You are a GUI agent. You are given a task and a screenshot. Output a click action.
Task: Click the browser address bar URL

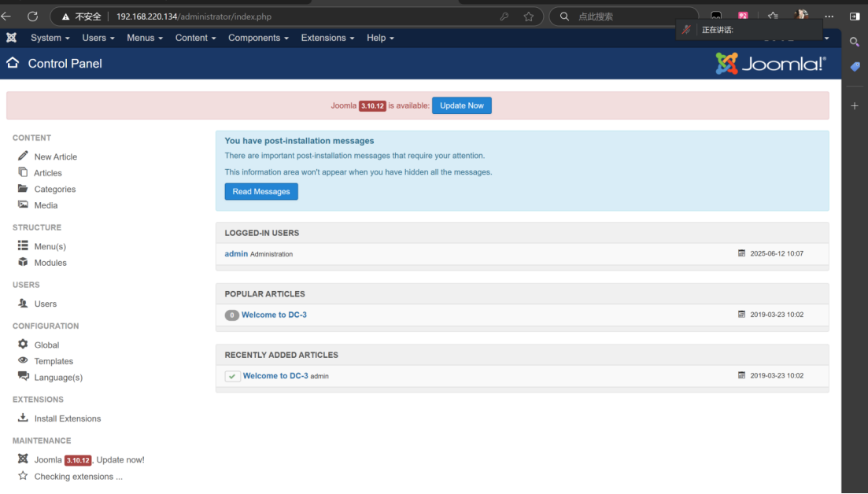[194, 17]
